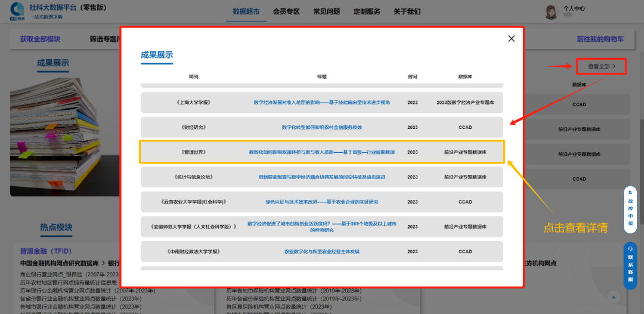The width and height of the screenshot is (644, 314).
Task: Open article 数字经济促进了城市创新创业活跃度吗
Action: coord(321,227)
